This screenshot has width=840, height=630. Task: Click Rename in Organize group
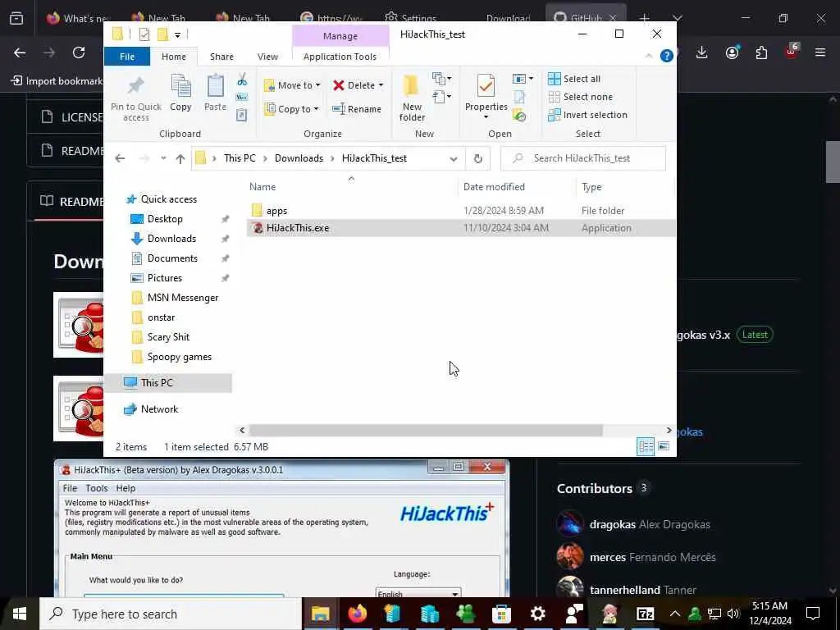click(357, 109)
